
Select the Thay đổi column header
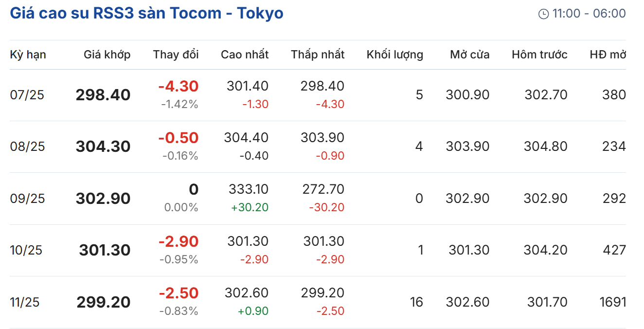tap(176, 55)
